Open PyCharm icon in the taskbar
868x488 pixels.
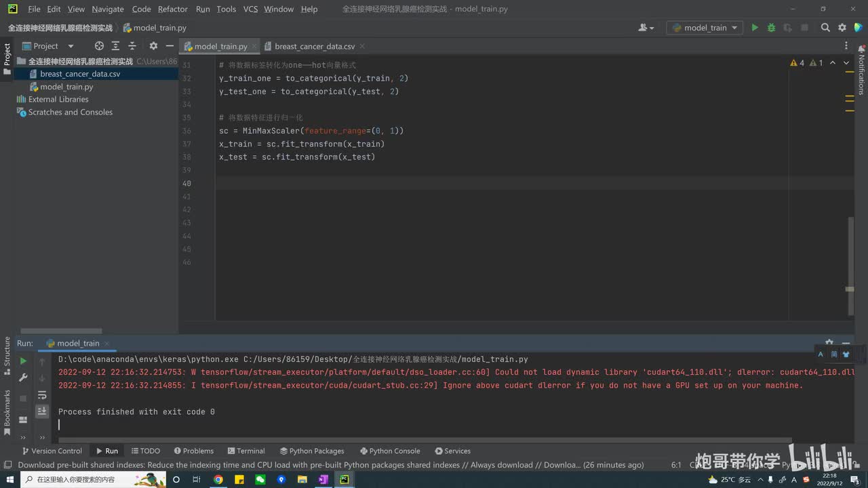344,479
